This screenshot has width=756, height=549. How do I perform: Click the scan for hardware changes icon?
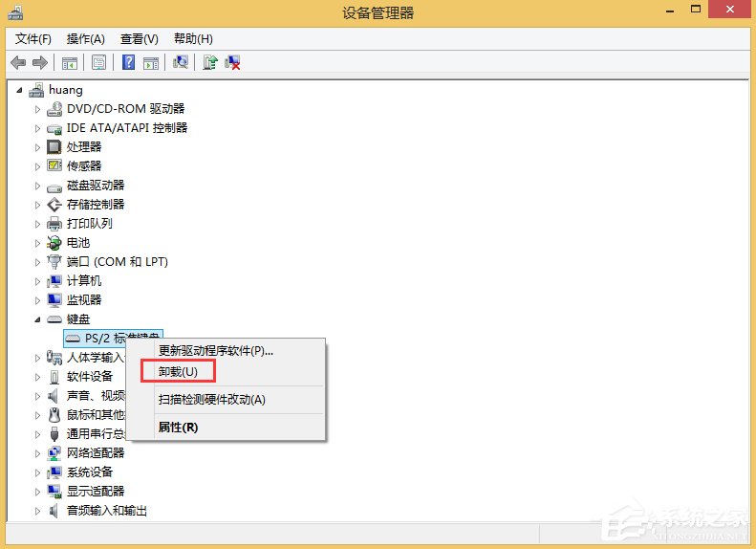181,62
